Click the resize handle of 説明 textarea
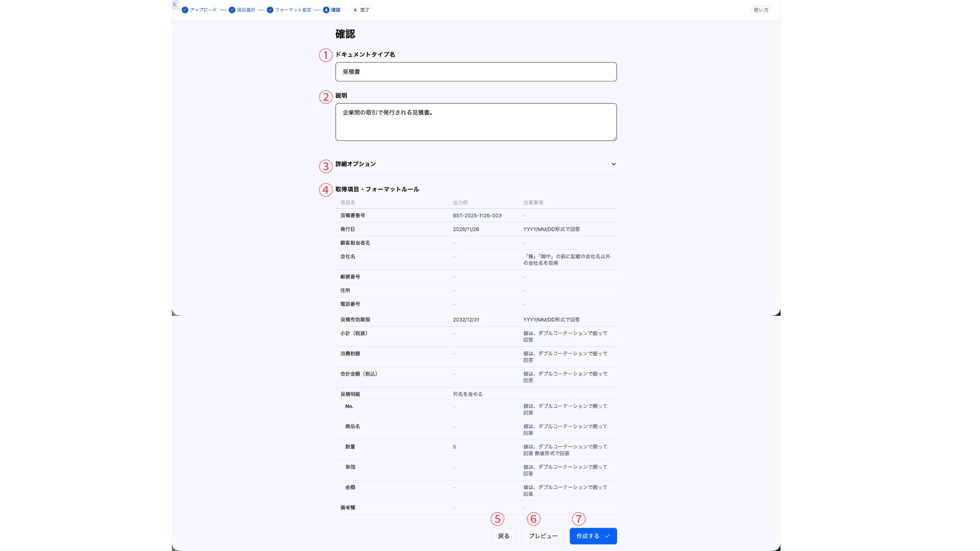 pyautogui.click(x=614, y=138)
